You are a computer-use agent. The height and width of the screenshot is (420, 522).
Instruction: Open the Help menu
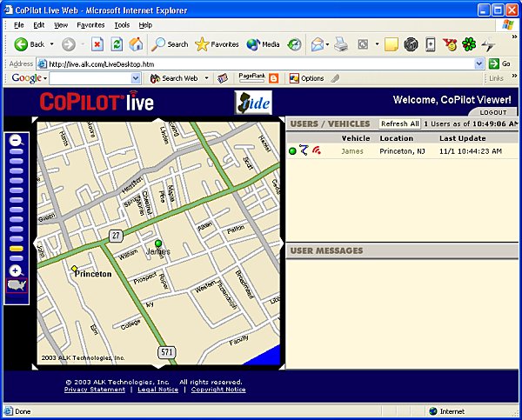coord(145,25)
